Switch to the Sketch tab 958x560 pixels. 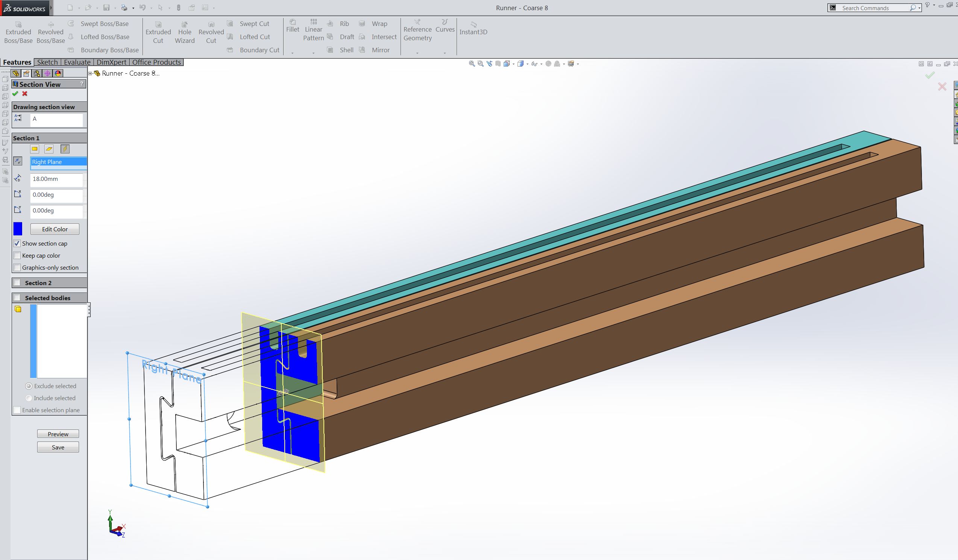click(x=47, y=62)
